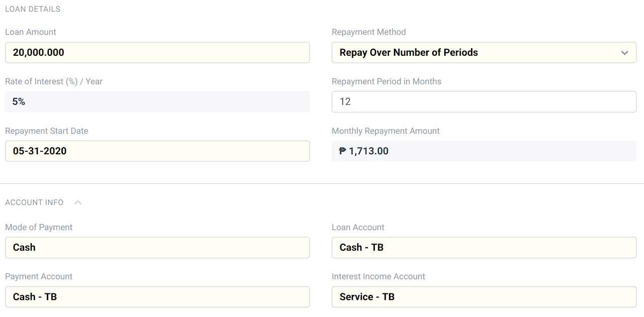The image size is (644, 317).
Task: Click the "Repayment Method" label text
Action: [369, 32]
